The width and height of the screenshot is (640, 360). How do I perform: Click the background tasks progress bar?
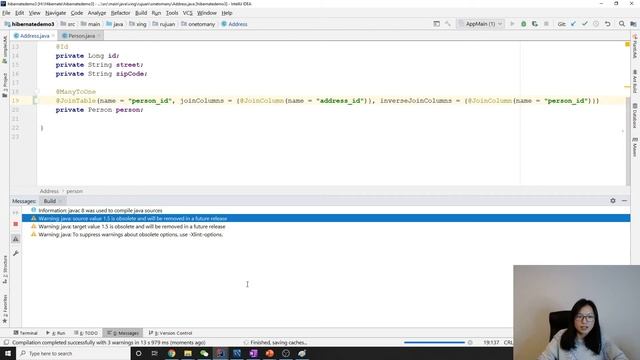[x=434, y=343]
